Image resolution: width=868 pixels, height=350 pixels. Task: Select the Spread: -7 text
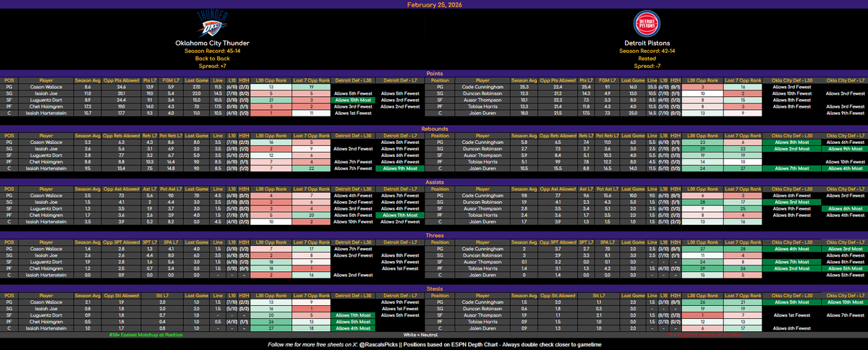tap(647, 65)
